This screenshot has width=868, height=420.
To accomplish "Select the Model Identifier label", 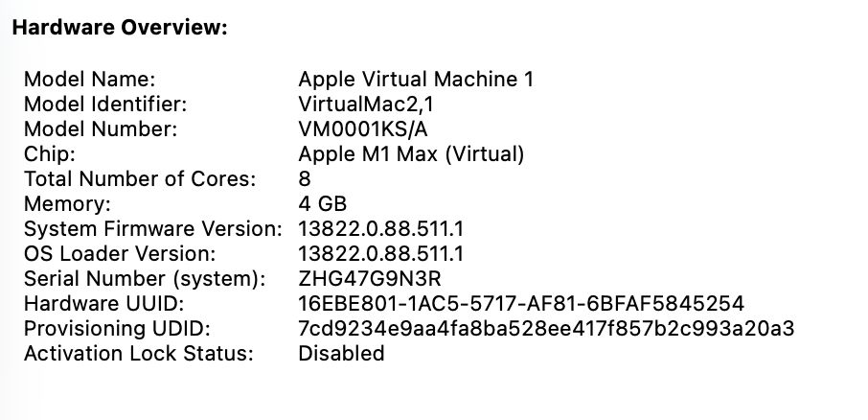I will tap(105, 104).
